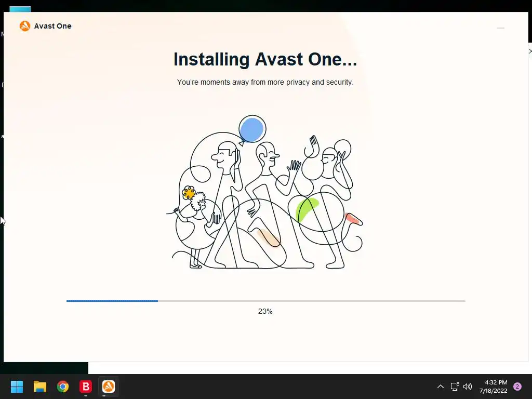Close the window behind the installer

point(530,51)
